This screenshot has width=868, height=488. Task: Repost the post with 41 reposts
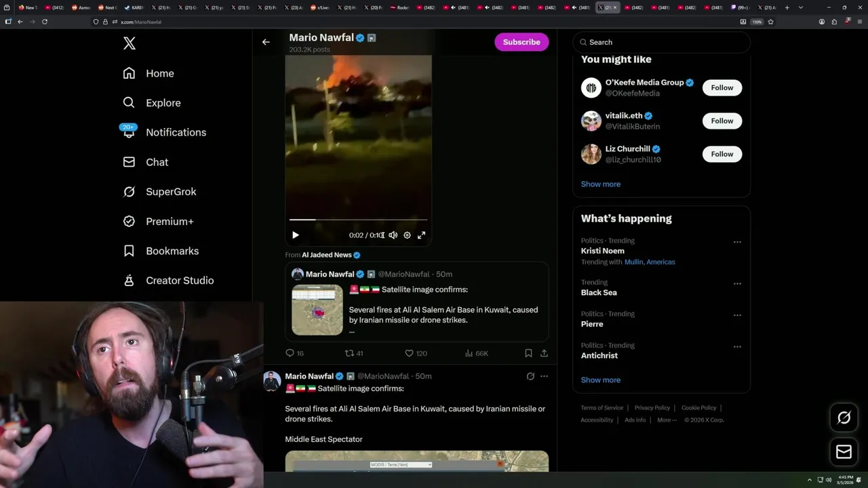pyautogui.click(x=354, y=353)
